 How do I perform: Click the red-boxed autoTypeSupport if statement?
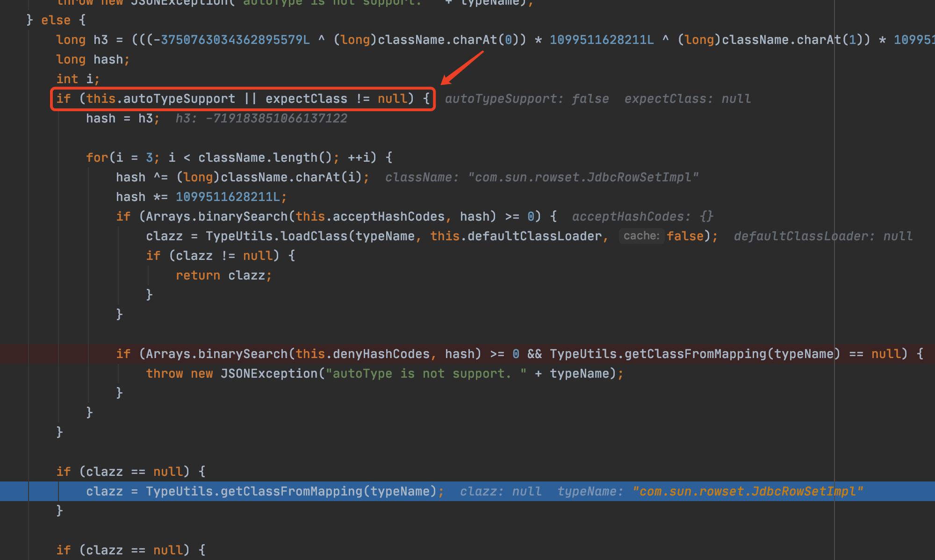click(243, 99)
